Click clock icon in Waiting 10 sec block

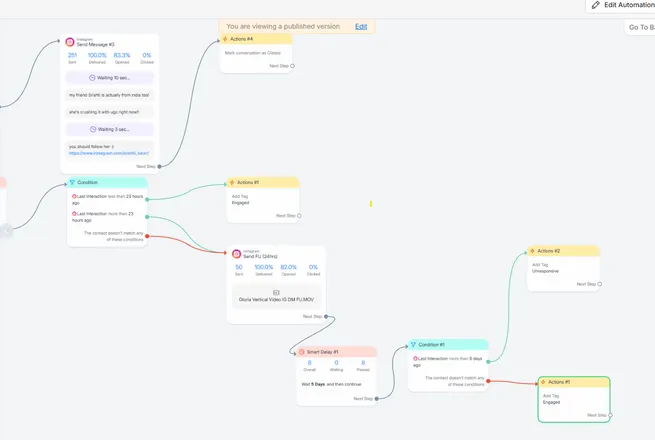coord(92,78)
